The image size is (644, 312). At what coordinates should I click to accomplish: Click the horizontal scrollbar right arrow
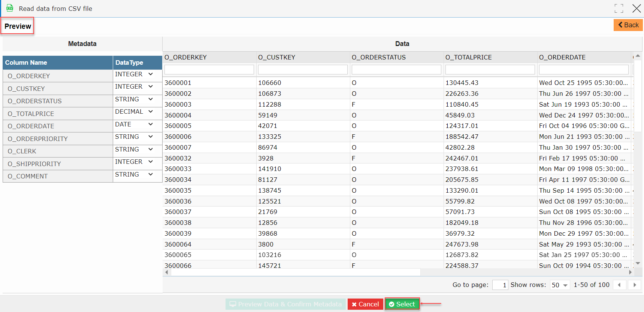pos(630,272)
